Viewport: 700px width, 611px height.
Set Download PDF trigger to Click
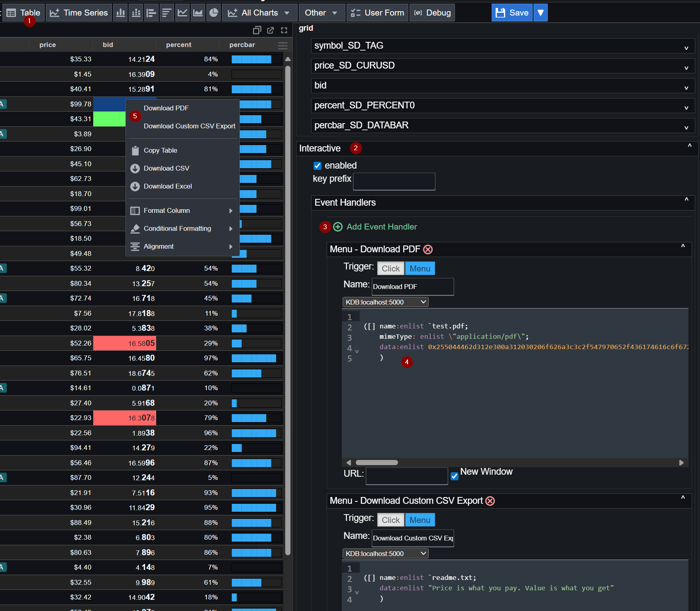coord(390,269)
